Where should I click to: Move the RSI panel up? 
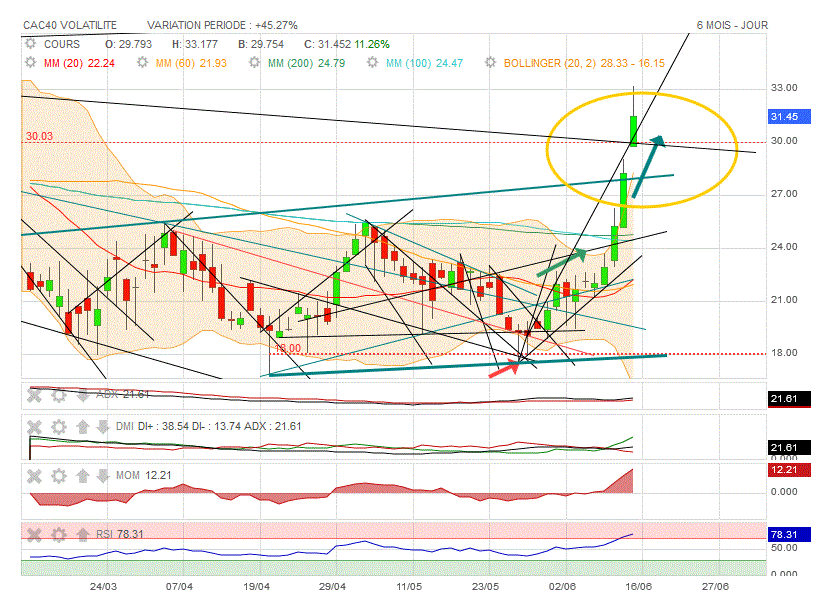click(x=83, y=535)
